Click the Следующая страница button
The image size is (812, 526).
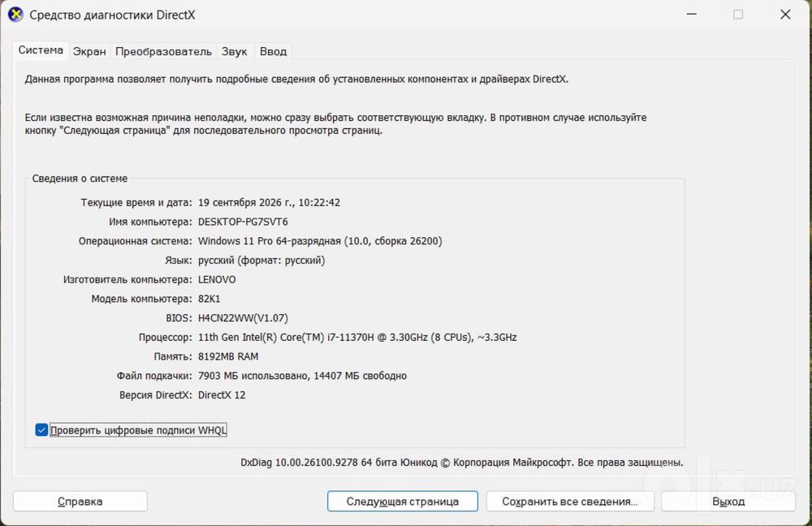403,501
